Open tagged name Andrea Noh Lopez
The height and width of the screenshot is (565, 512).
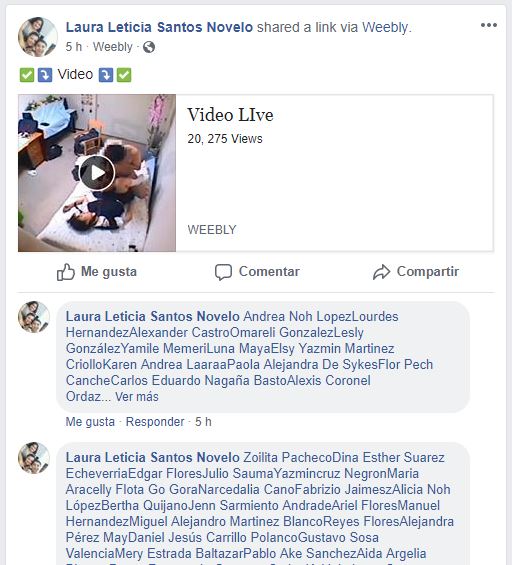pos(297,316)
